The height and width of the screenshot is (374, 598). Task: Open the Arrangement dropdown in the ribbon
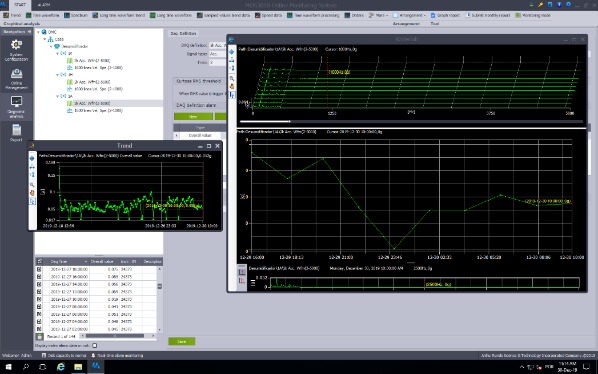click(x=409, y=15)
